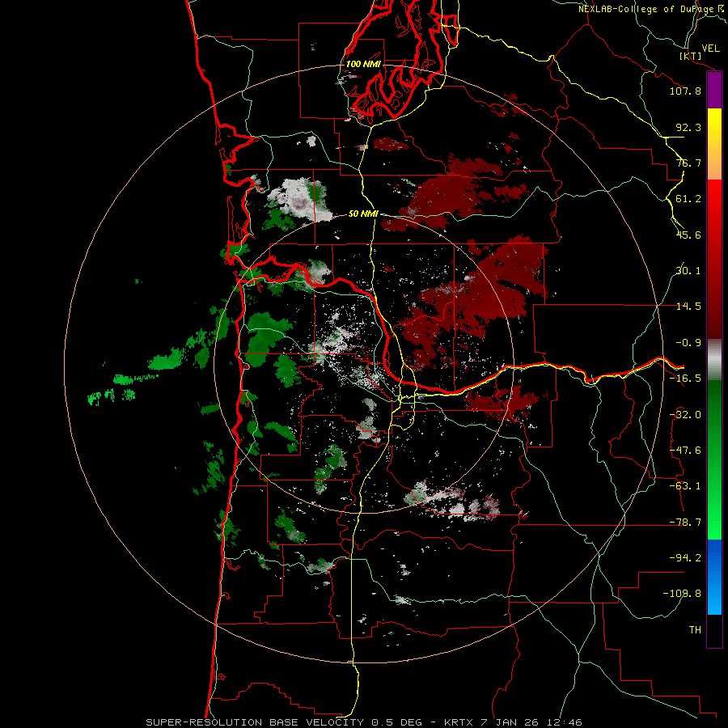Click the 14.5 velocity scale value
This screenshot has height=728, width=728.
click(688, 307)
